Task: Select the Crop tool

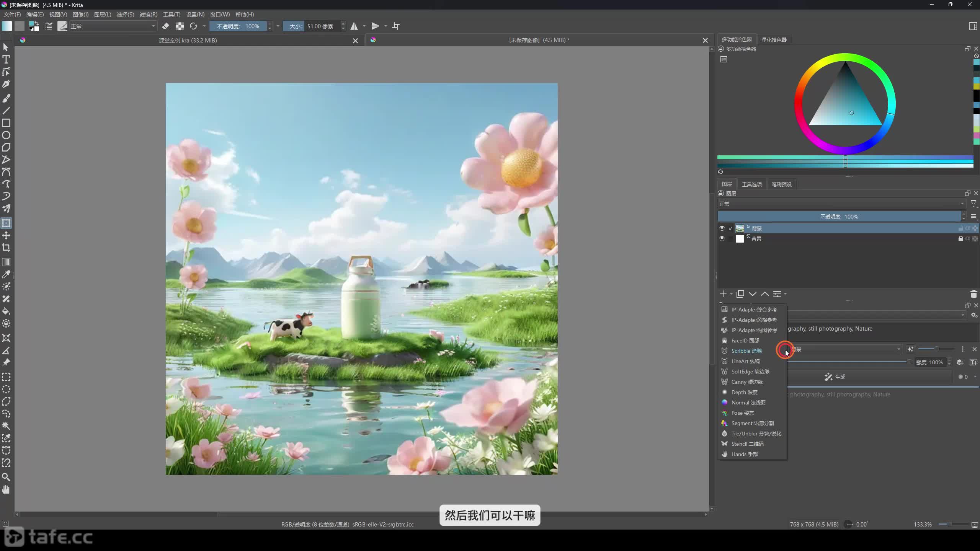Action: tap(6, 248)
